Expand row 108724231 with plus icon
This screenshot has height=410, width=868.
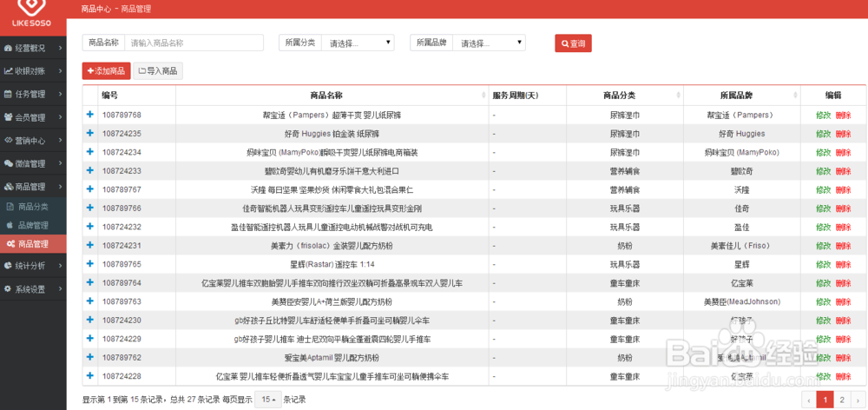click(90, 245)
